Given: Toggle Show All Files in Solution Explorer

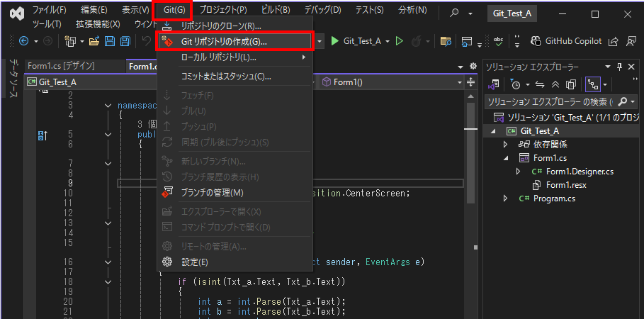Looking at the screenshot, I should [571, 84].
